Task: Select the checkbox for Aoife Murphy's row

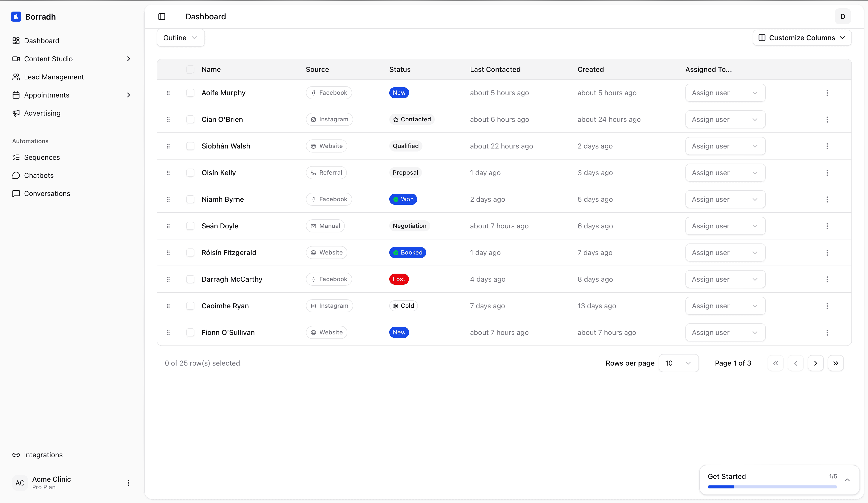Action: (x=190, y=93)
